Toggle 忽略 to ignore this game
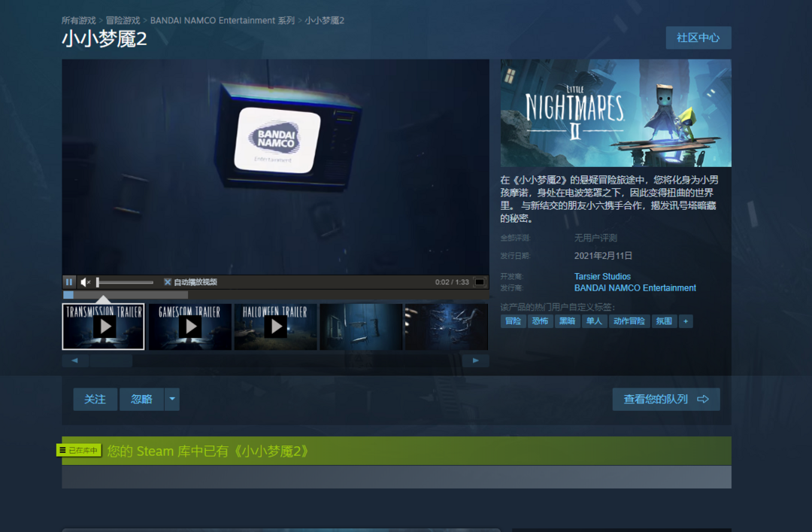Viewport: 812px width, 532px height. click(x=141, y=400)
